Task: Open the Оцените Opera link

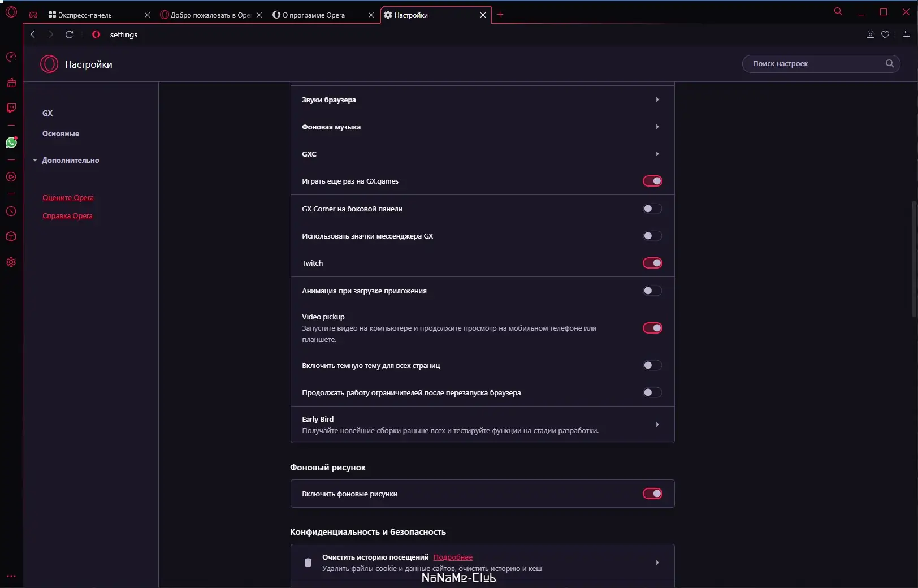Action: coord(68,198)
